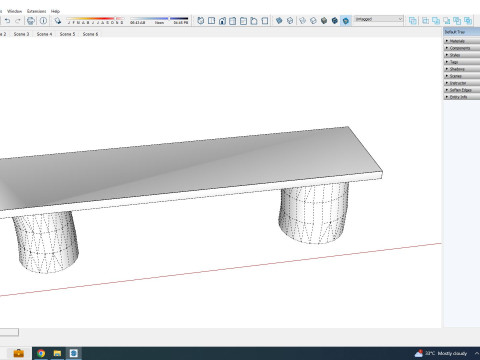The width and height of the screenshot is (480, 360).
Task: Select Hidden Line face style icon
Action: (x=313, y=21)
